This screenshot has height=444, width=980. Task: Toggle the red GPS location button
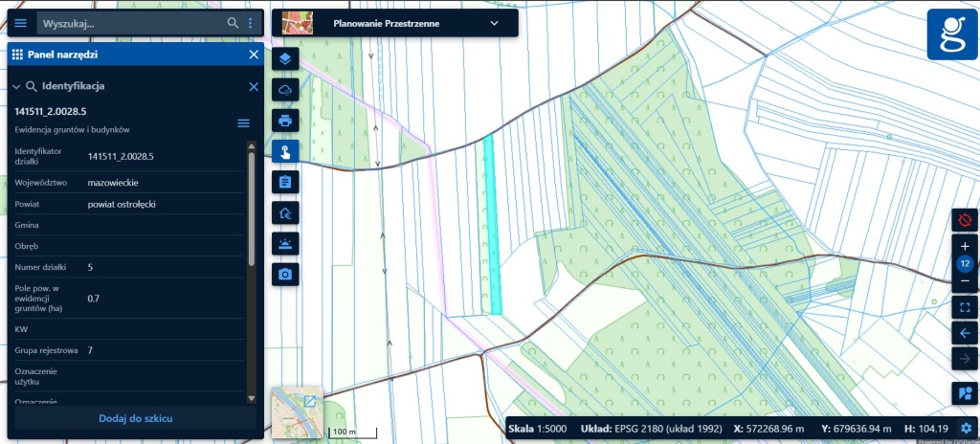click(x=965, y=220)
